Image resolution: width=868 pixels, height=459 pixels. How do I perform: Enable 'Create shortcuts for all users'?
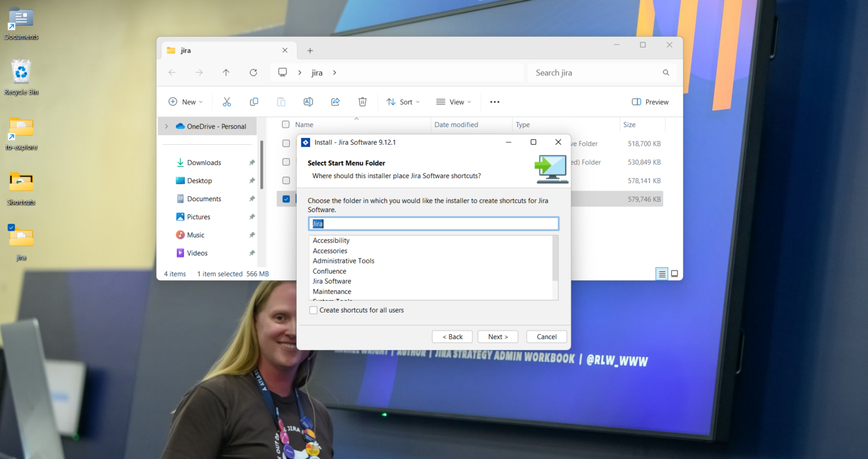point(313,310)
